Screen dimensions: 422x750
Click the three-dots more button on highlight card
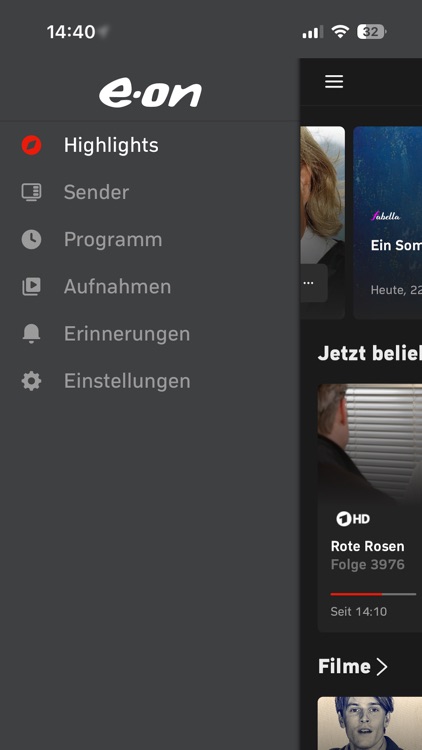[309, 283]
